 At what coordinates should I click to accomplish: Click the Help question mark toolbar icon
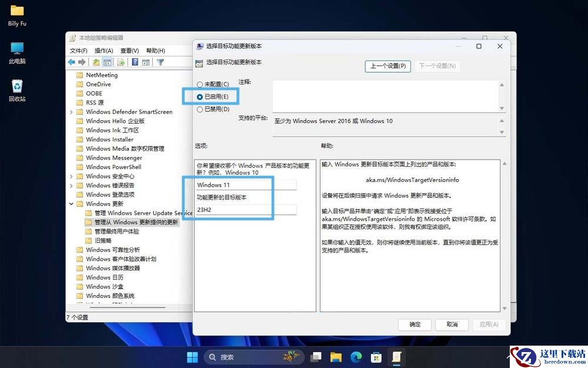(135, 62)
